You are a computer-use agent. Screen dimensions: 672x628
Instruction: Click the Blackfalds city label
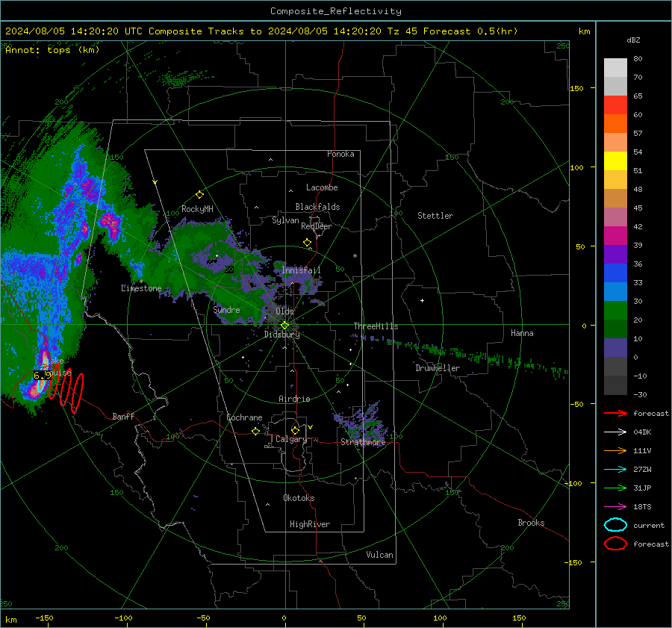click(317, 207)
